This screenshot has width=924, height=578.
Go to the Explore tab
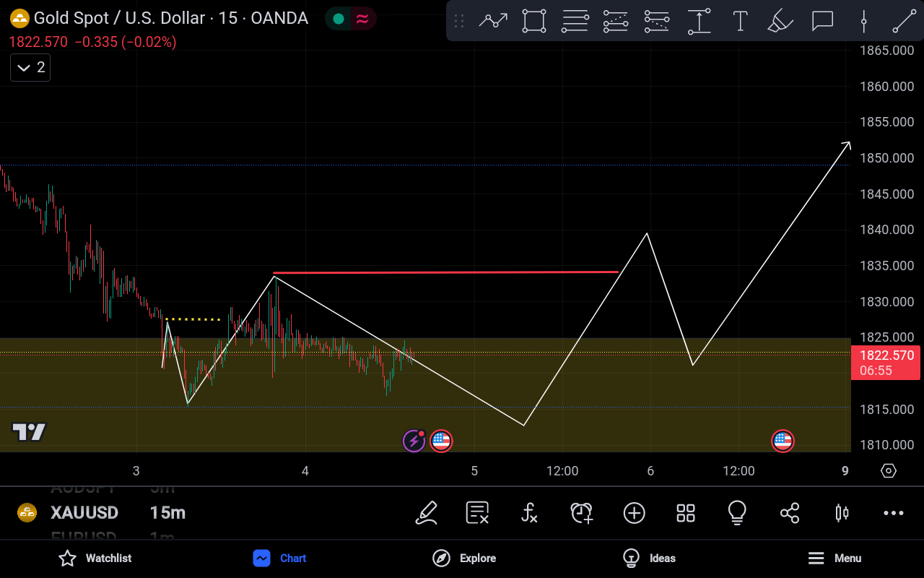[463, 558]
